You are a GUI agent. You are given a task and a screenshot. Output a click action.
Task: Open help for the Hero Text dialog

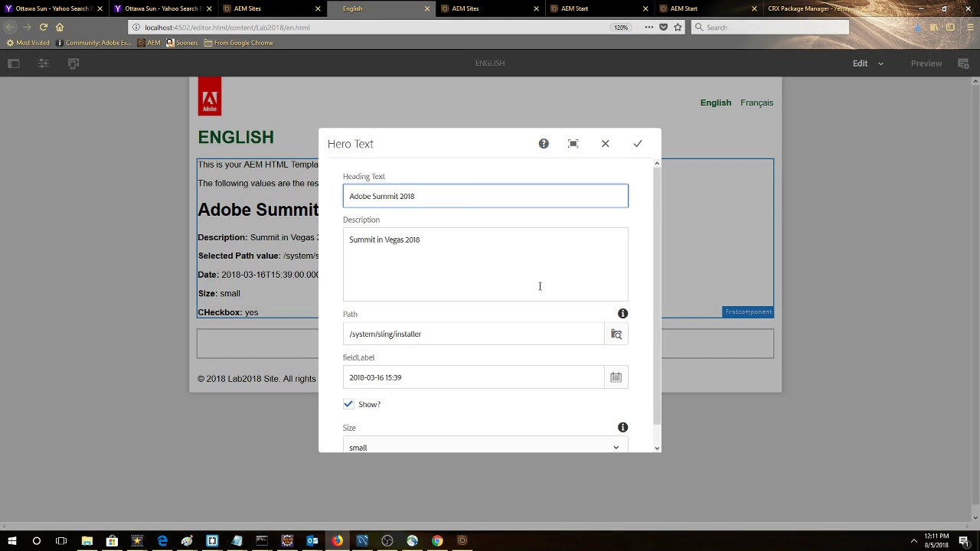point(544,144)
